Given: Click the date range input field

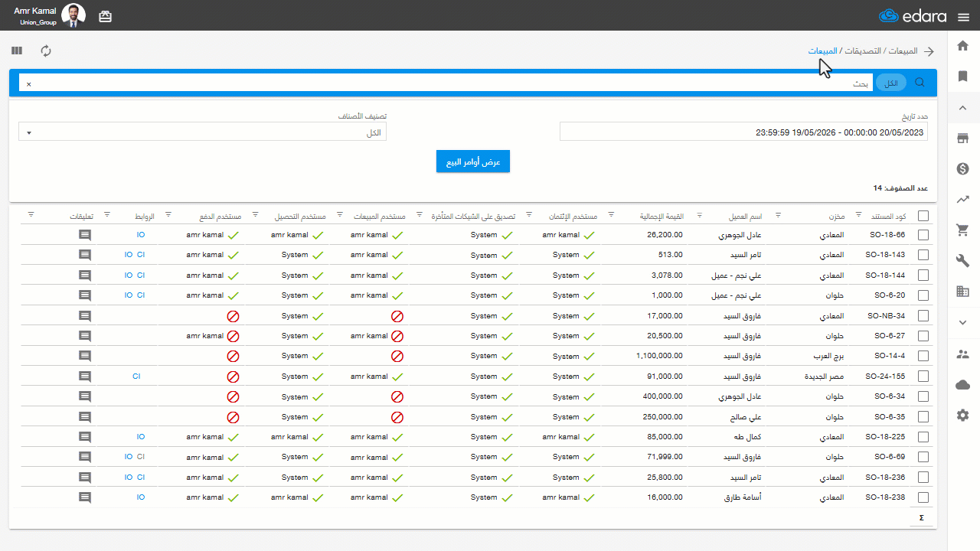Looking at the screenshot, I should (x=743, y=132).
